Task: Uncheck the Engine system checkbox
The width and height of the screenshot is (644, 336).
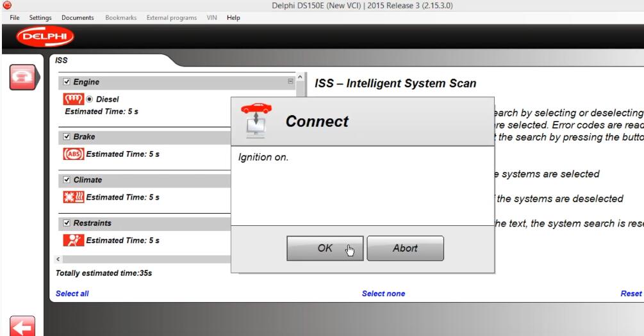Action: 67,82
